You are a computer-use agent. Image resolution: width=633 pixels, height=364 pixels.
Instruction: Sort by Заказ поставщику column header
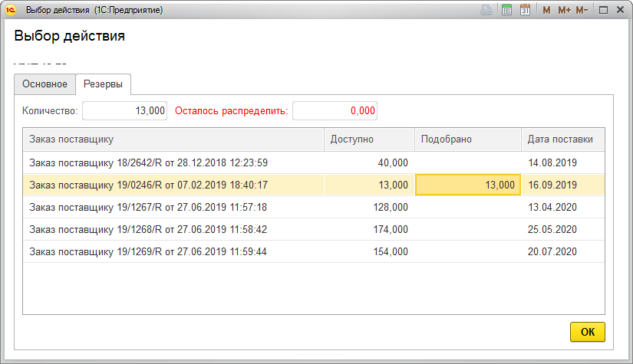point(173,139)
